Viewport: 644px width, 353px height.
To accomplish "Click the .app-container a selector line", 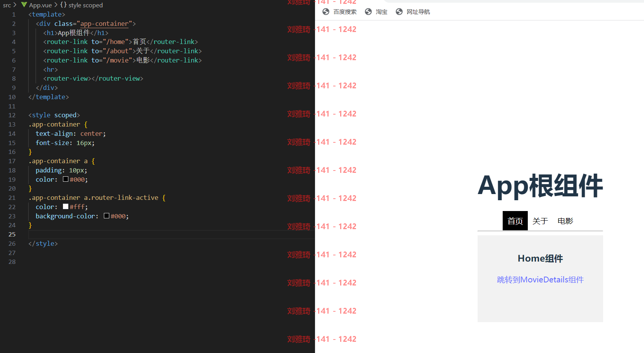I will (62, 161).
